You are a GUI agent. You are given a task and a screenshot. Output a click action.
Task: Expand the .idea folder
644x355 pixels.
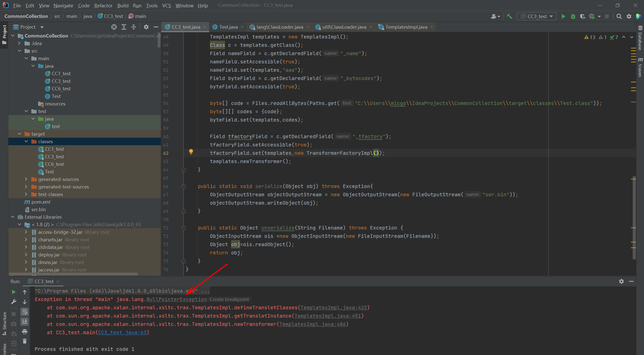pyautogui.click(x=19, y=43)
